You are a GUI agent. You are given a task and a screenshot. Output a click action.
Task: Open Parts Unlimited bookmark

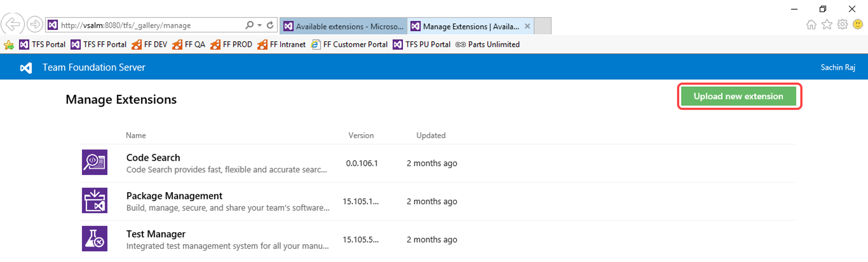[488, 44]
